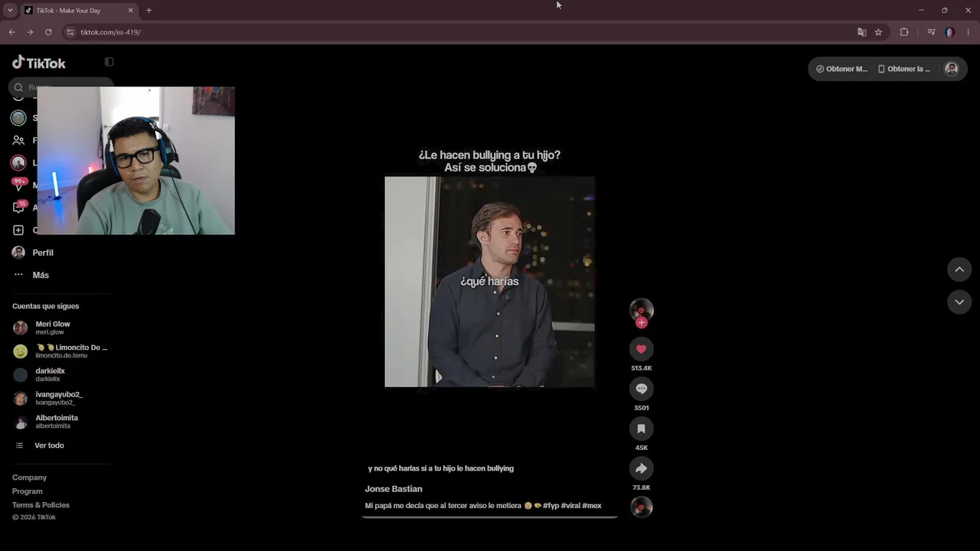Open the #mex hashtag
The height and width of the screenshot is (551, 980).
point(592,506)
